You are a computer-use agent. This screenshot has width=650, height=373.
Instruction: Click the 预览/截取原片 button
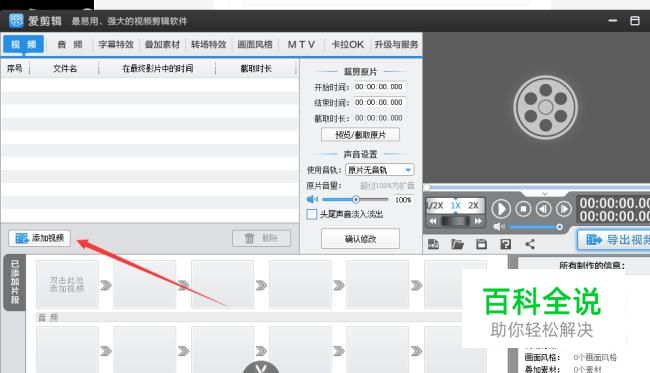[360, 135]
